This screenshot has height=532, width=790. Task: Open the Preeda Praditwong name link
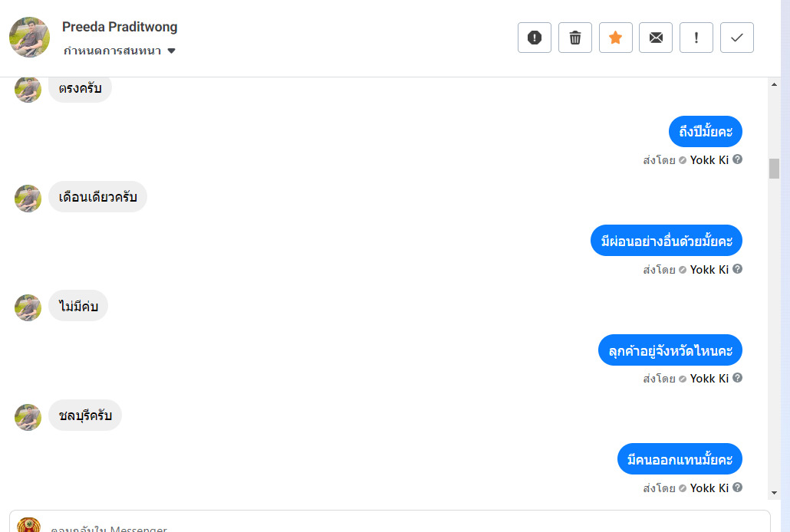point(120,27)
